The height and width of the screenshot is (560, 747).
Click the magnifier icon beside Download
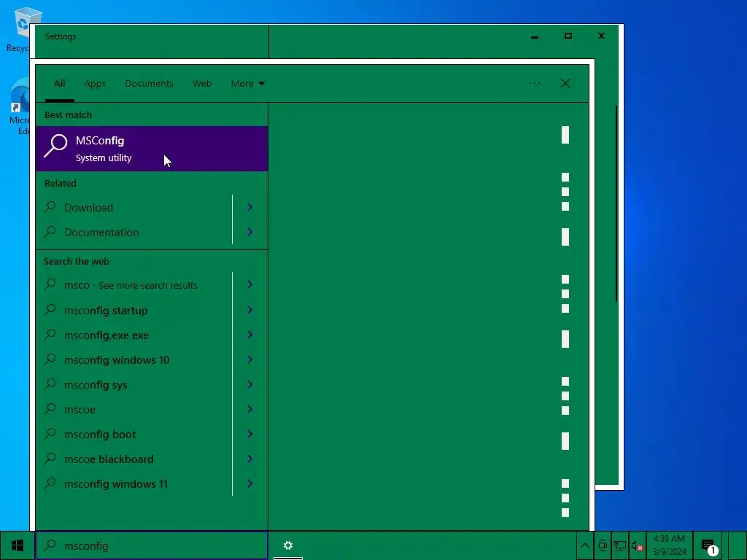[x=50, y=207]
